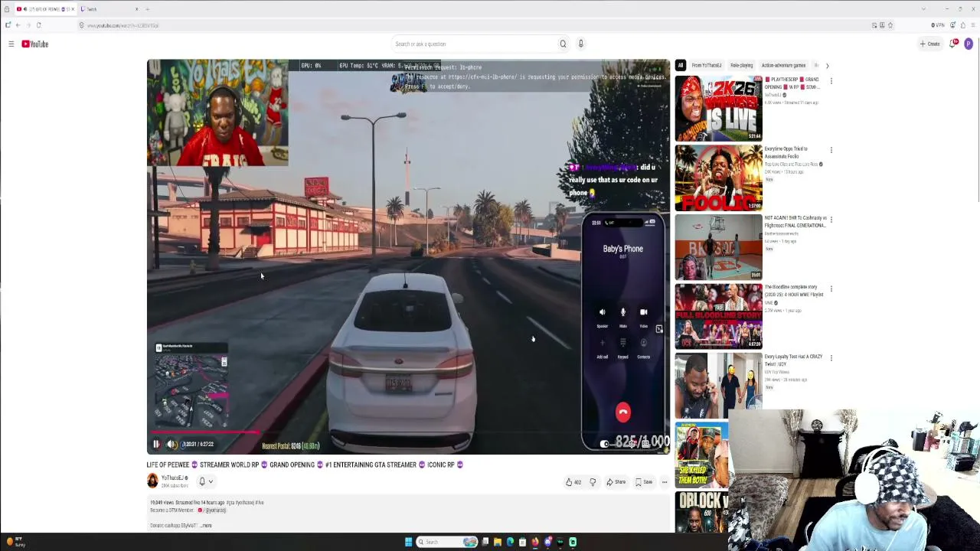Viewport: 980px width, 551px height.
Task: Focus the YouTube search box
Action: tap(473, 44)
